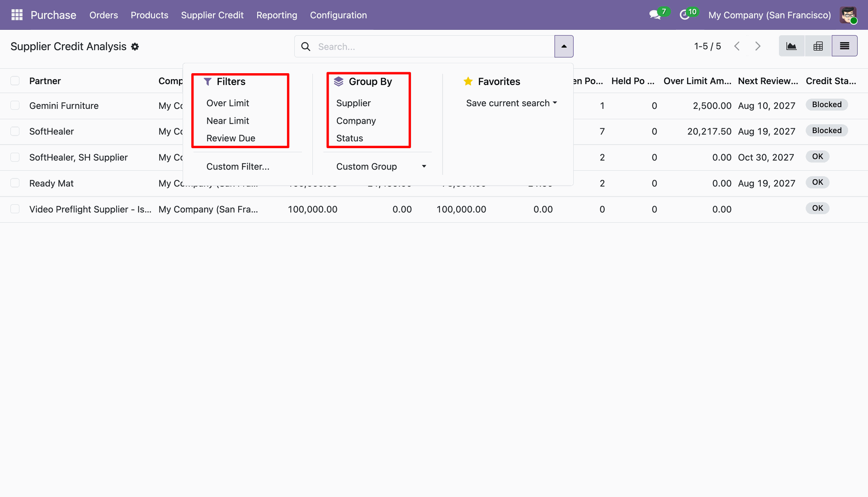
Task: Open the Configuration menu
Action: pos(338,15)
